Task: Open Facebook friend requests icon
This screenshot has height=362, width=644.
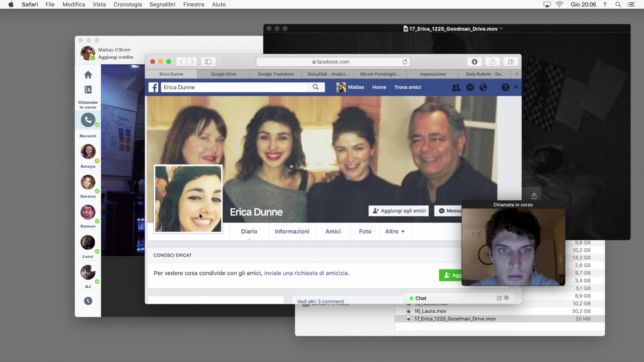Action: [456, 87]
